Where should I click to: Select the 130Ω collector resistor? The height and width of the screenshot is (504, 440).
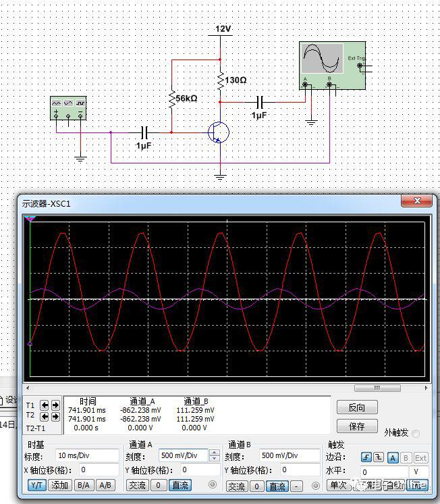[220, 80]
